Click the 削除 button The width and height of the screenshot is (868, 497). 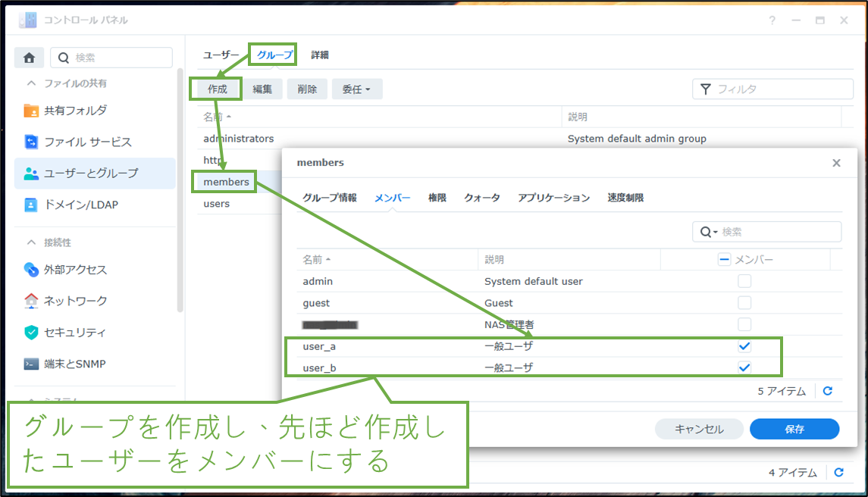tap(307, 89)
